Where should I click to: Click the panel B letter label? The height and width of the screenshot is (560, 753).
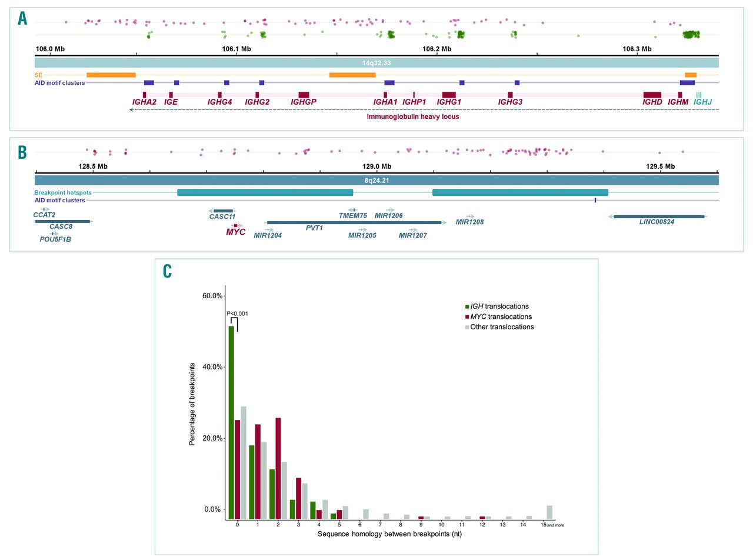click(x=22, y=152)
